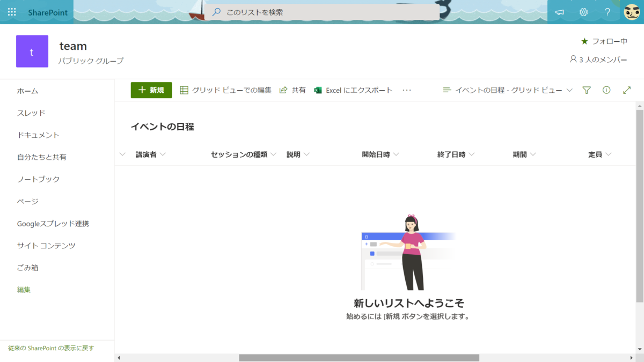The image size is (644, 362).
Task: Open the 定員 column dropdown
Action: 600,154
